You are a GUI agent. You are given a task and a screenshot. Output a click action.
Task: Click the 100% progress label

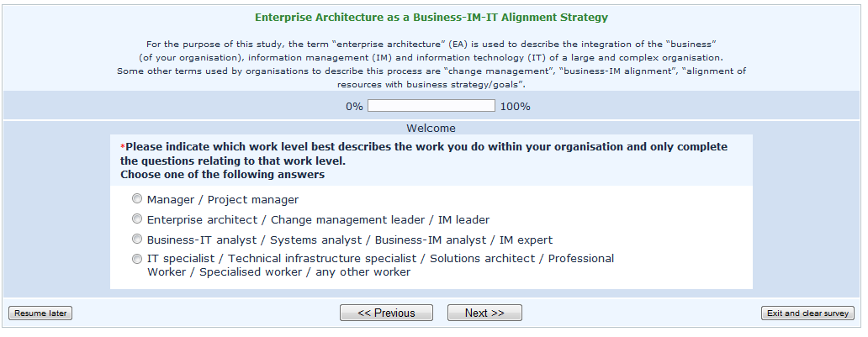pos(515,107)
